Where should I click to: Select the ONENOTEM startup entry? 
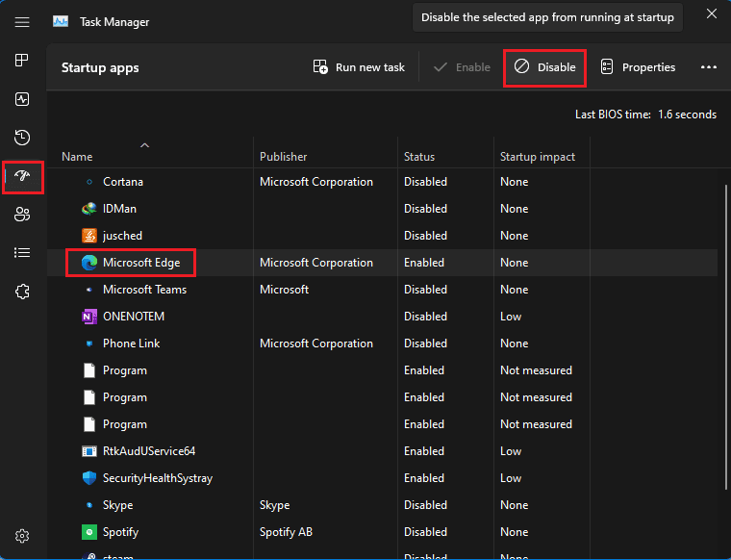click(382, 317)
